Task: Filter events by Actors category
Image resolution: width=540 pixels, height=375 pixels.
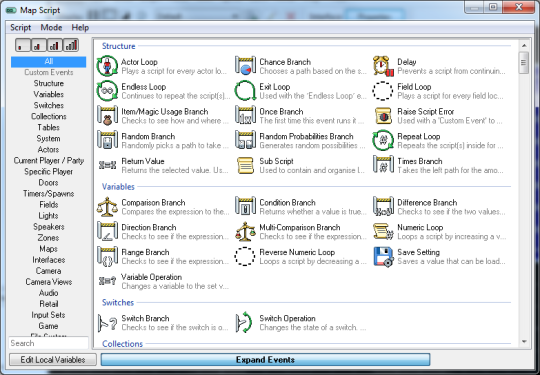Action: pyautogui.click(x=49, y=149)
